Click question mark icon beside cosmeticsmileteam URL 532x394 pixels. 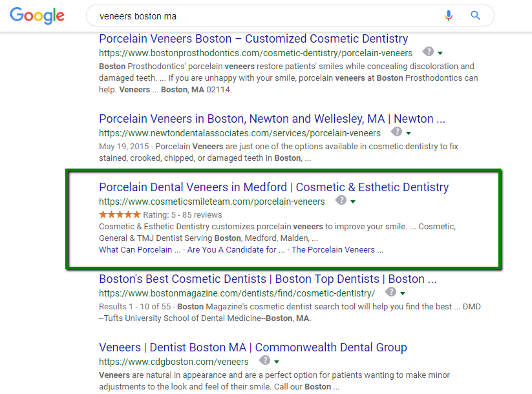(x=341, y=200)
